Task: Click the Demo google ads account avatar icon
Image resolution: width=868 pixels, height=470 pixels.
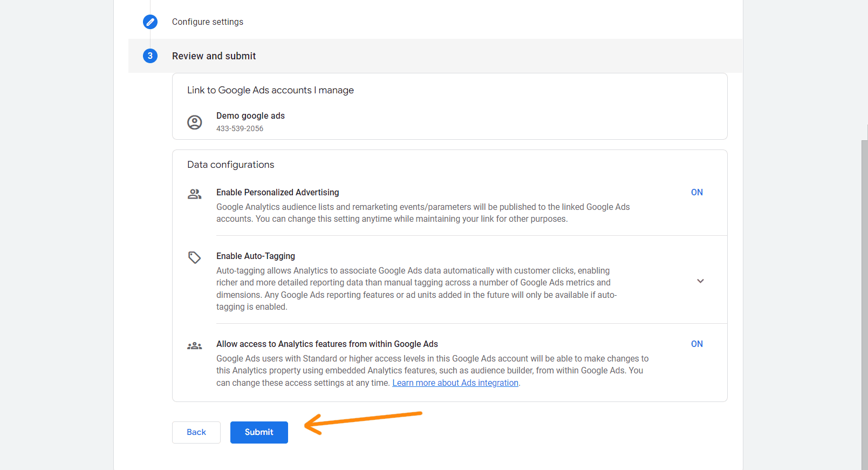Action: click(x=195, y=122)
